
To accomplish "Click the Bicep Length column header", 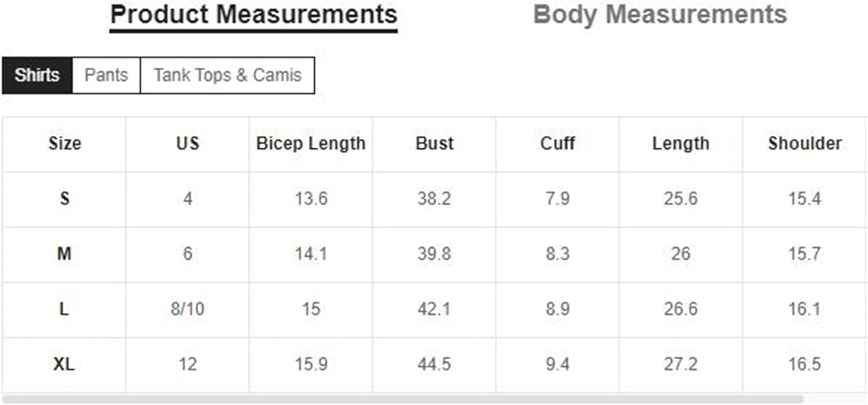I will click(311, 143).
